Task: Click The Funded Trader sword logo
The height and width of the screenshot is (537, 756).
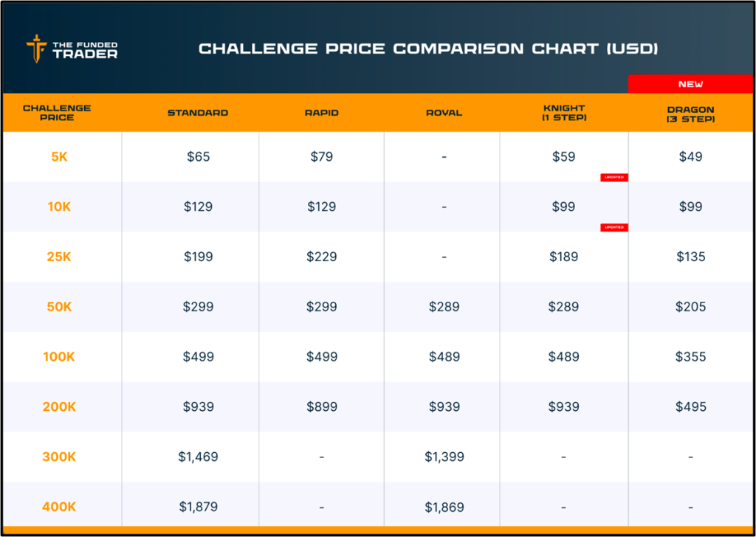Action: click(36, 49)
